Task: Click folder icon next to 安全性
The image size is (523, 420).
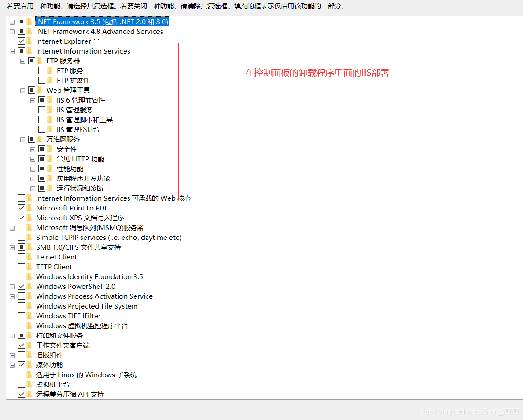Action: pyautogui.click(x=50, y=149)
